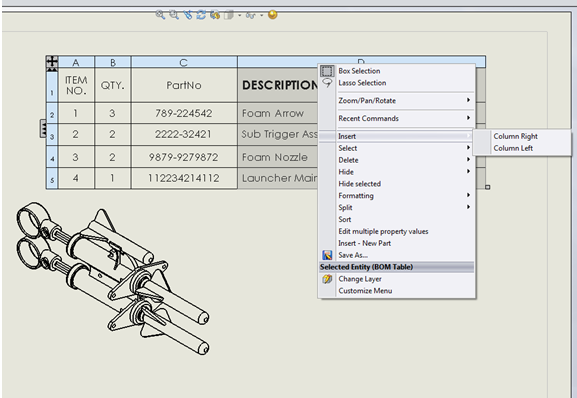The width and height of the screenshot is (577, 398).
Task: Click the Foam Nozzle description cell
Action: pos(278,157)
